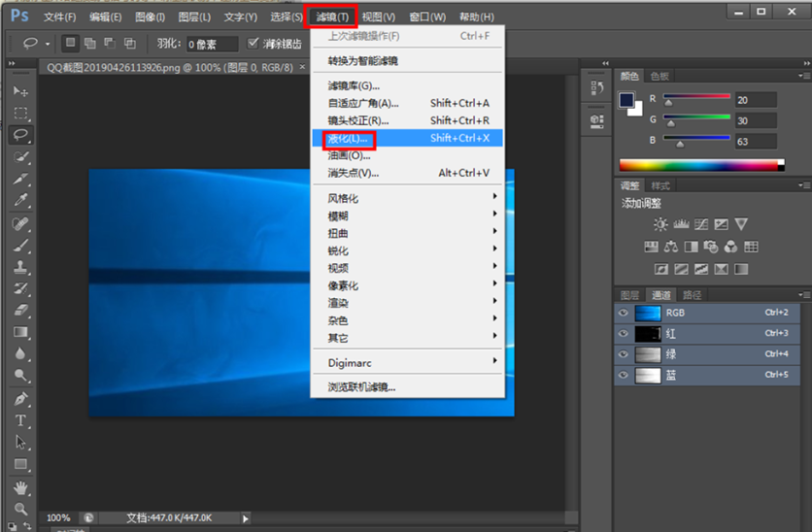Toggle the 消除锯齿 anti-alias checkbox

[x=254, y=44]
